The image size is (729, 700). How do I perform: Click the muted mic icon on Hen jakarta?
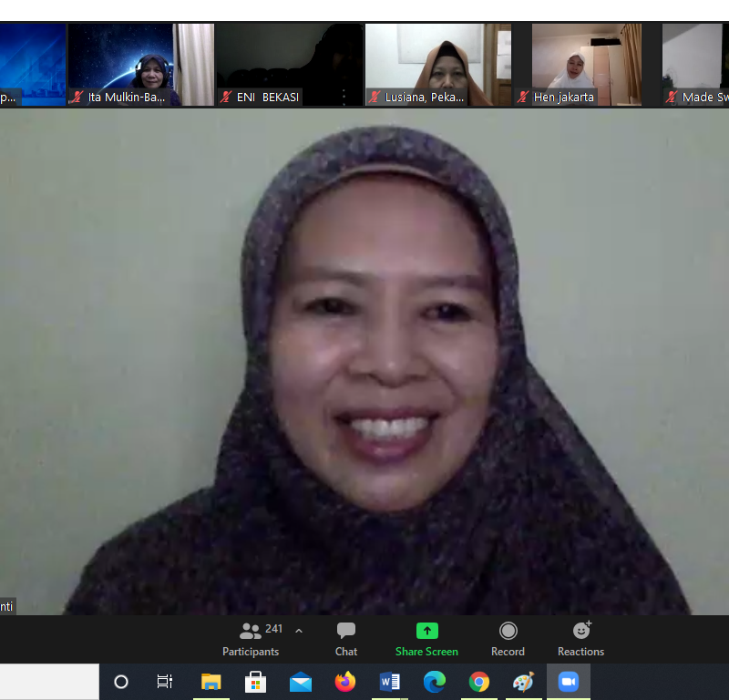pyautogui.click(x=523, y=98)
